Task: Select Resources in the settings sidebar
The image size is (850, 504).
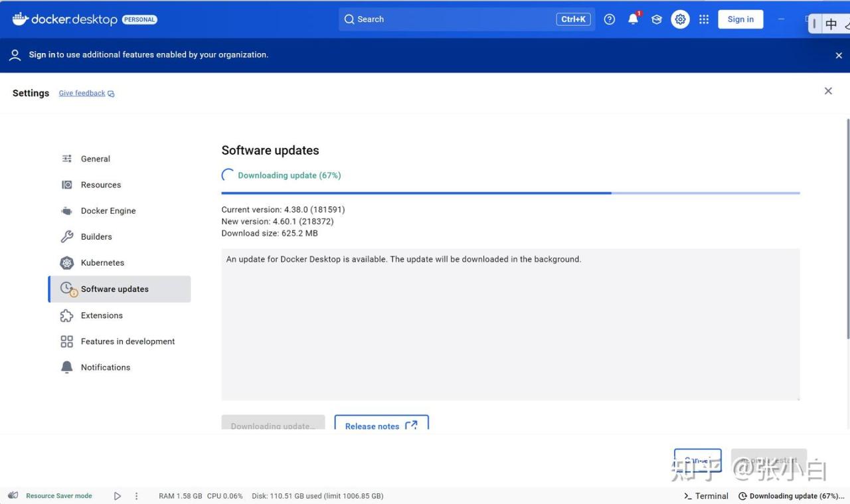Action: pos(101,185)
